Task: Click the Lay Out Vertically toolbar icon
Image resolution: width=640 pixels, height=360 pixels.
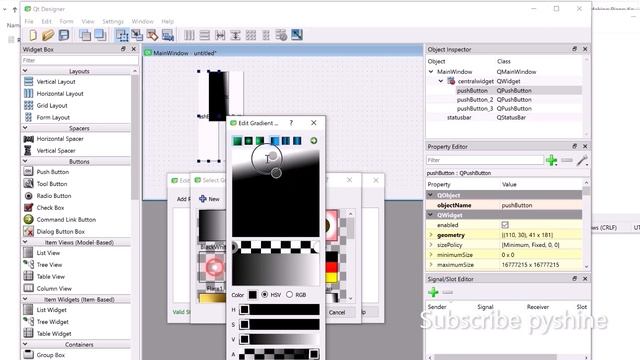Action: pos(204,36)
